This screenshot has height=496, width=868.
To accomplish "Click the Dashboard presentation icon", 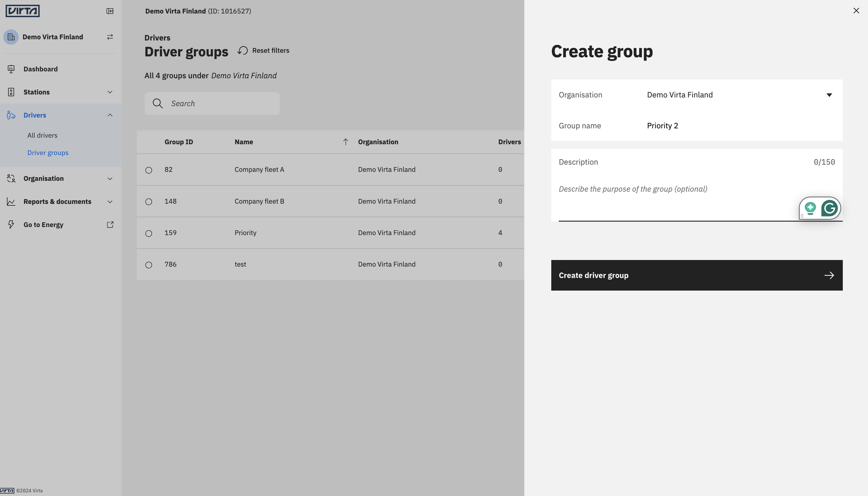I will 11,69.
